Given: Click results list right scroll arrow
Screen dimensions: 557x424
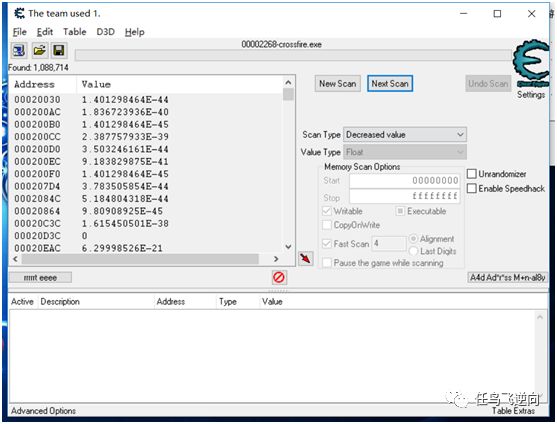Looking at the screenshot, I should tap(276, 259).
